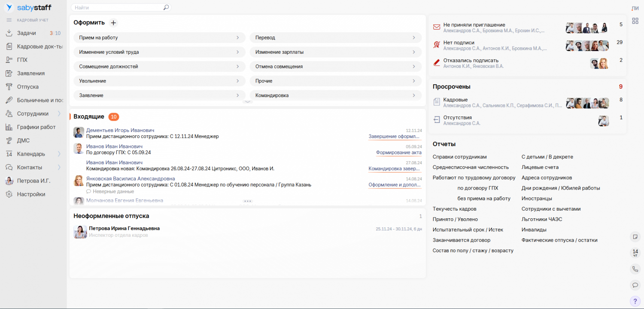The height and width of the screenshot is (309, 644).
Task: Open the chat messages icon in right panel
Action: pos(635,285)
